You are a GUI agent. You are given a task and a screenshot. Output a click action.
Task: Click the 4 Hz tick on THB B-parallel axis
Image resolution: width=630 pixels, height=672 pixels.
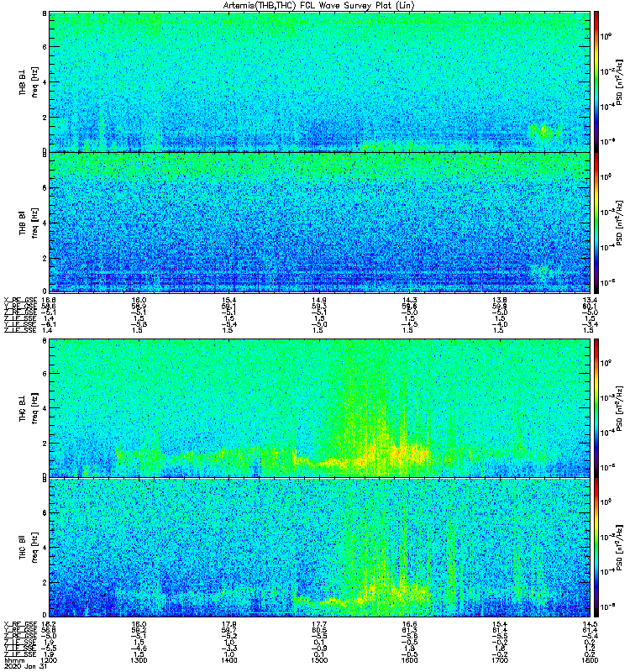pyautogui.click(x=45, y=223)
